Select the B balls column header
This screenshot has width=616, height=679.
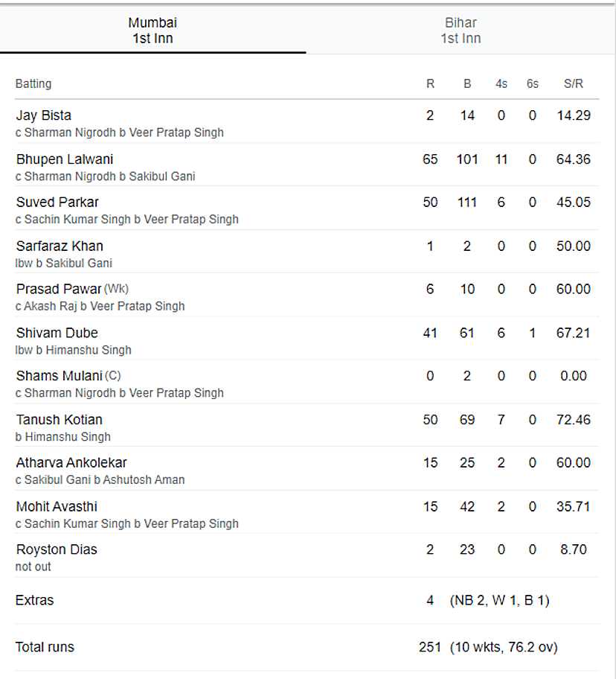tap(467, 83)
